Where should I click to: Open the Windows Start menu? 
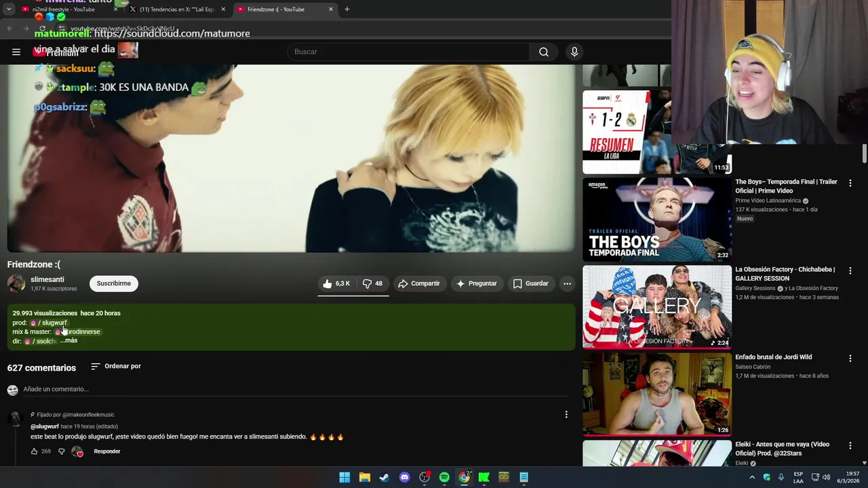[344, 477]
